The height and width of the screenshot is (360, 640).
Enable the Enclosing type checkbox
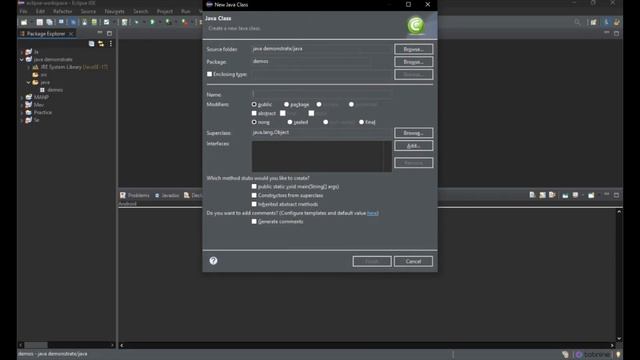pyautogui.click(x=209, y=74)
